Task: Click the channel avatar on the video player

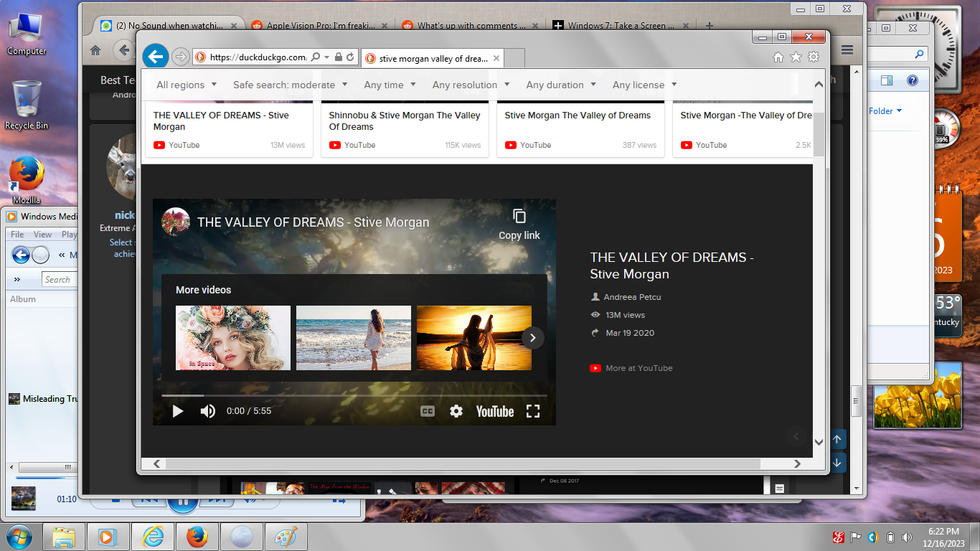Action: pos(176,222)
